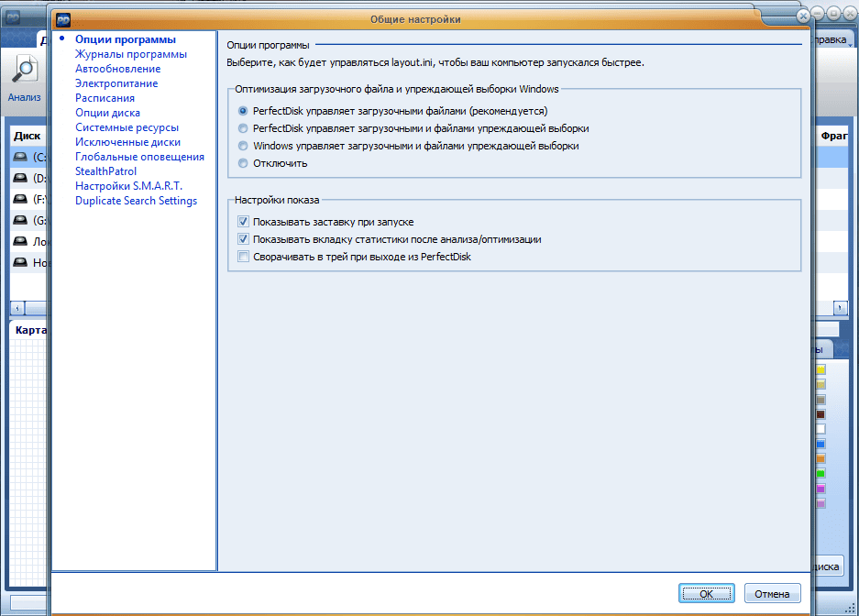Uncheck 'Показывать вкладку статистики после анализа/оптимизации'

pyautogui.click(x=243, y=239)
